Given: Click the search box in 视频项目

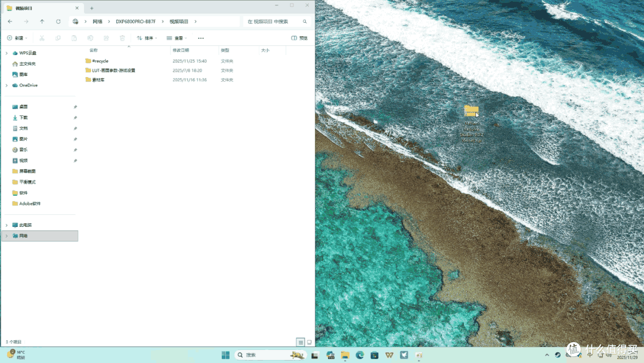Looking at the screenshot, I should click(277, 21).
